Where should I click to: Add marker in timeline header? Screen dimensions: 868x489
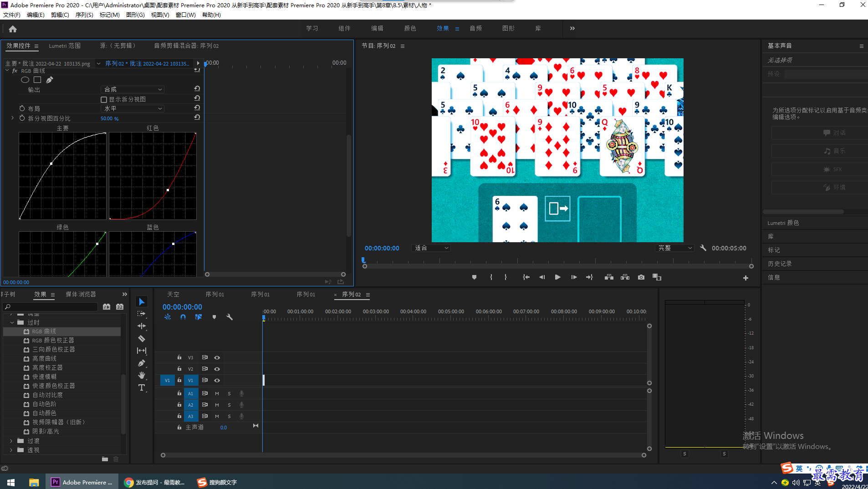[x=214, y=317]
